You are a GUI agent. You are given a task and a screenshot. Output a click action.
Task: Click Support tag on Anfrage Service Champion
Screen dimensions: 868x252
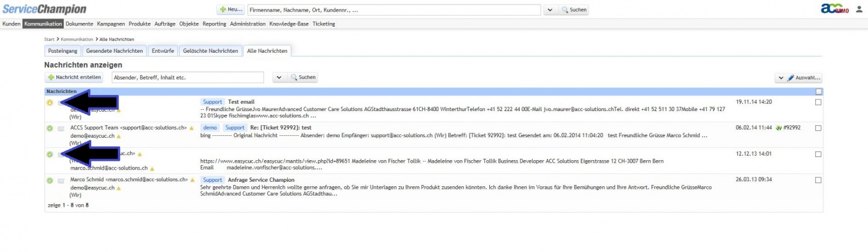click(213, 180)
